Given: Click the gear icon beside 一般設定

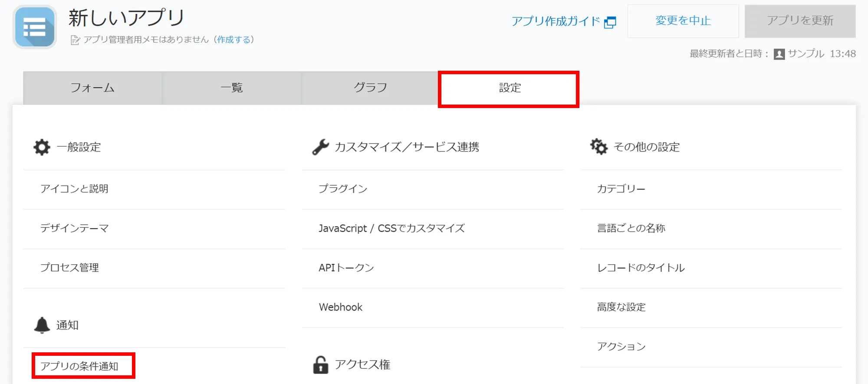Looking at the screenshot, I should (x=42, y=147).
